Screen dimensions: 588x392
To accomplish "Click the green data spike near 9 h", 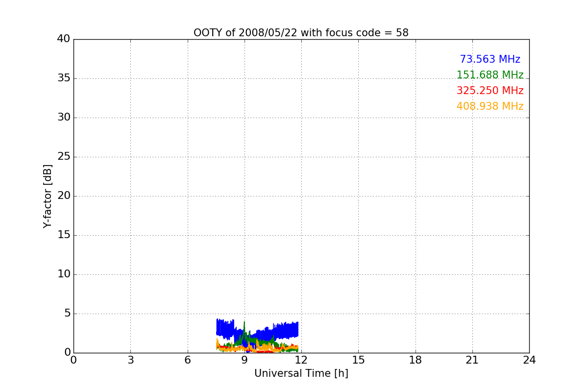I will 245,329.
